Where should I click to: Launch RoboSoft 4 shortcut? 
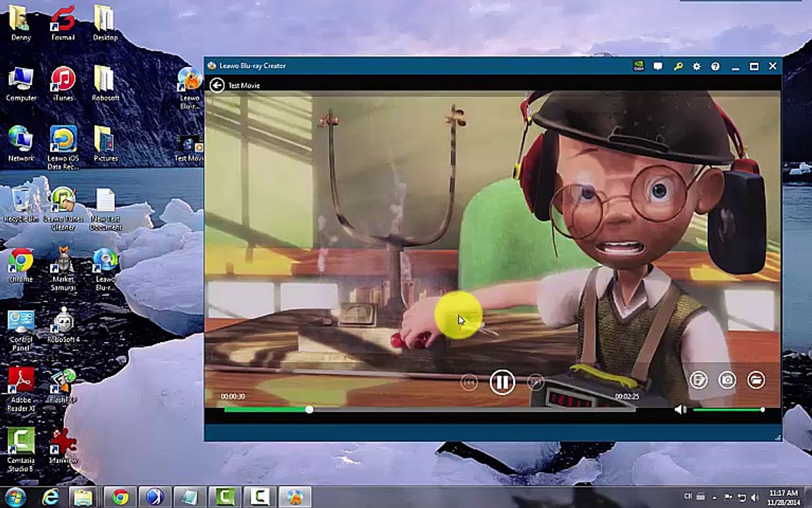click(63, 325)
